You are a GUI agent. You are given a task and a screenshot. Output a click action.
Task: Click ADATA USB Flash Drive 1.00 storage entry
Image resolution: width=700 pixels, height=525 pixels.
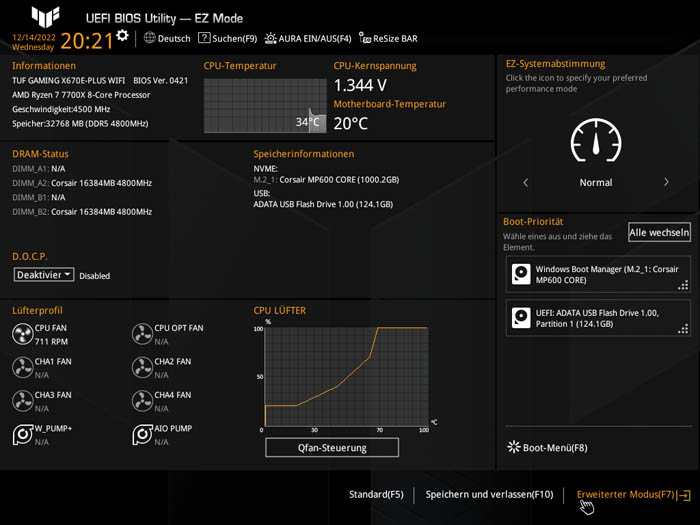pyautogui.click(x=323, y=204)
